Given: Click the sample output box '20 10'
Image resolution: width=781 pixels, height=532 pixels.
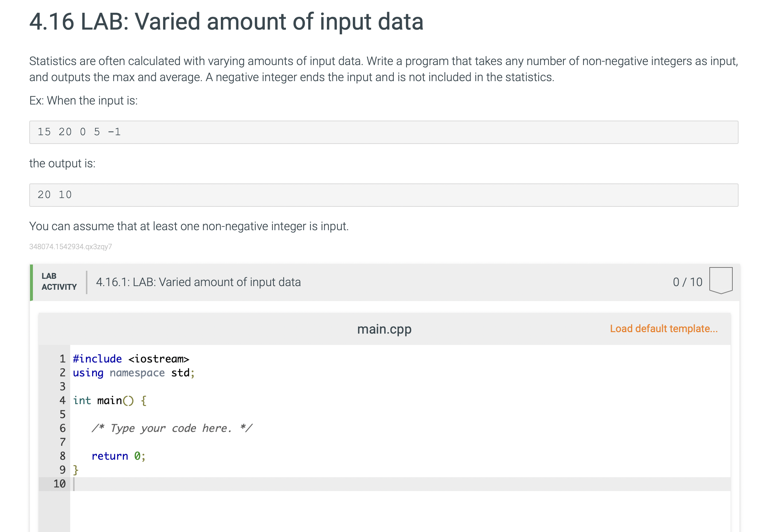Looking at the screenshot, I should coord(384,195).
